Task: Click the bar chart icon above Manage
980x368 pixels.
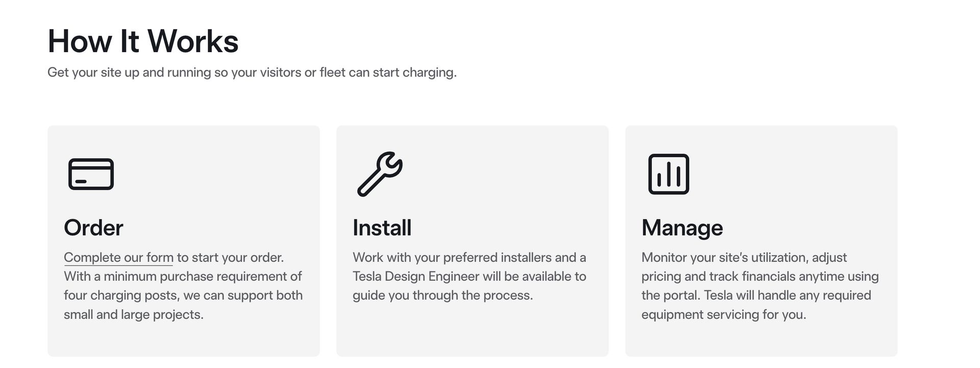Action: pyautogui.click(x=669, y=174)
